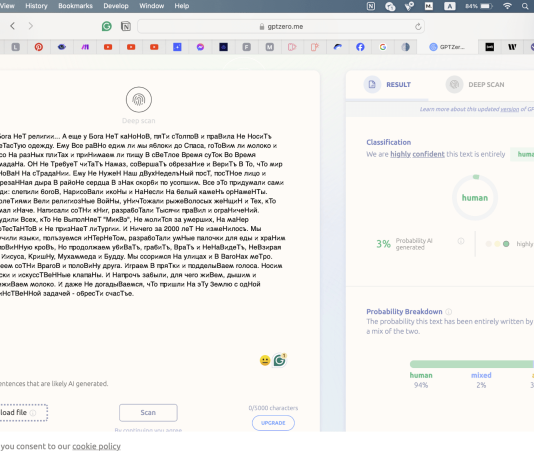This screenshot has width=534, height=462.
Task: Go back with the left arrow
Action: tap(13, 26)
